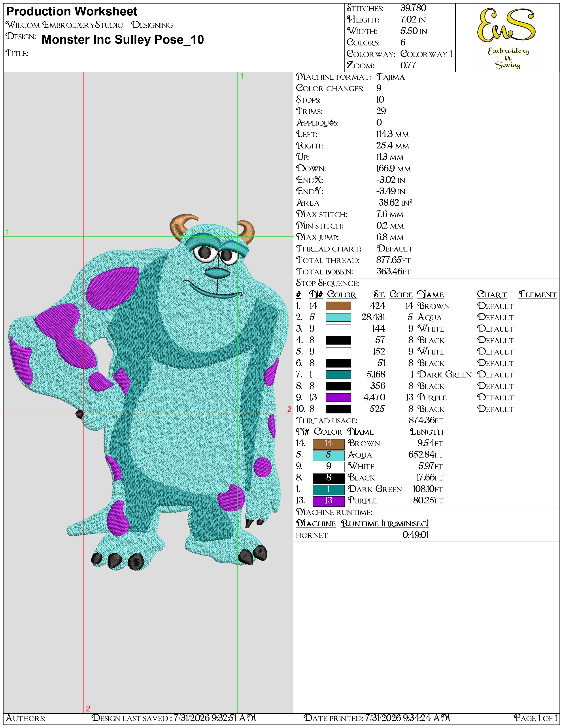Click the "Authors:" footer label
The image size is (563, 728).
(26, 718)
